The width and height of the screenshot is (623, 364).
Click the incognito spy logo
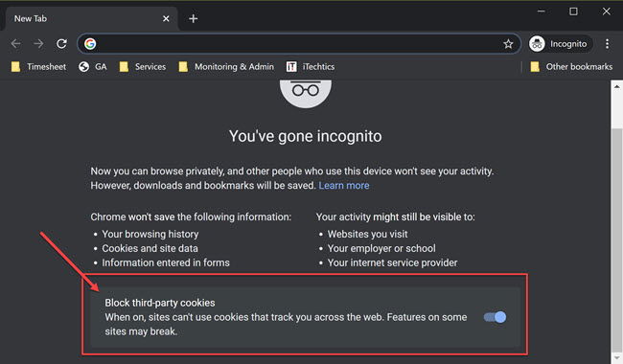[306, 93]
